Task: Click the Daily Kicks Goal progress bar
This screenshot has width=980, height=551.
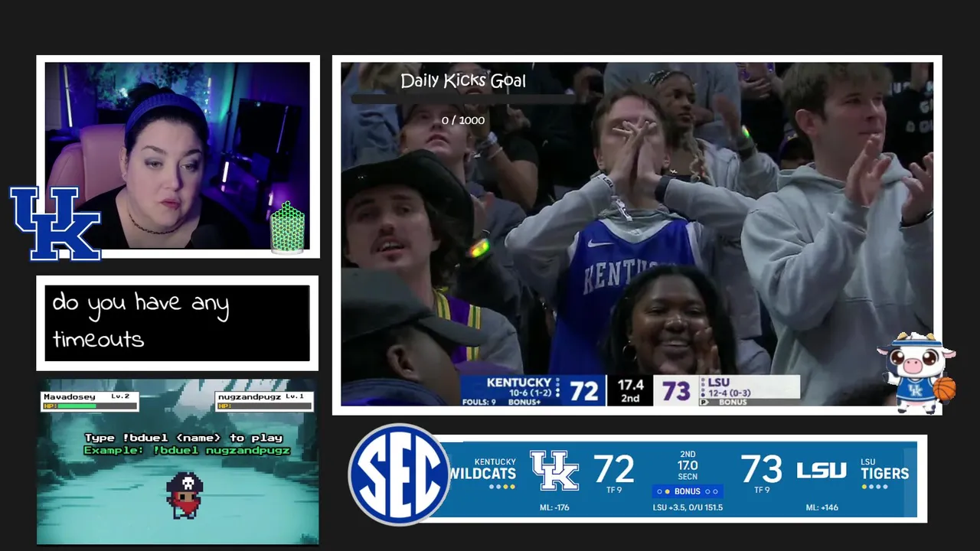Action: point(463,99)
